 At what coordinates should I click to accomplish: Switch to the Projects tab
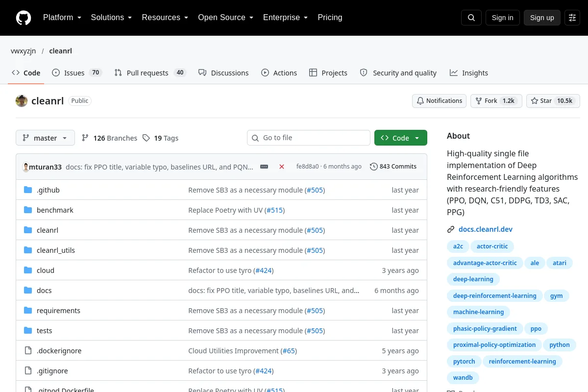pyautogui.click(x=328, y=73)
